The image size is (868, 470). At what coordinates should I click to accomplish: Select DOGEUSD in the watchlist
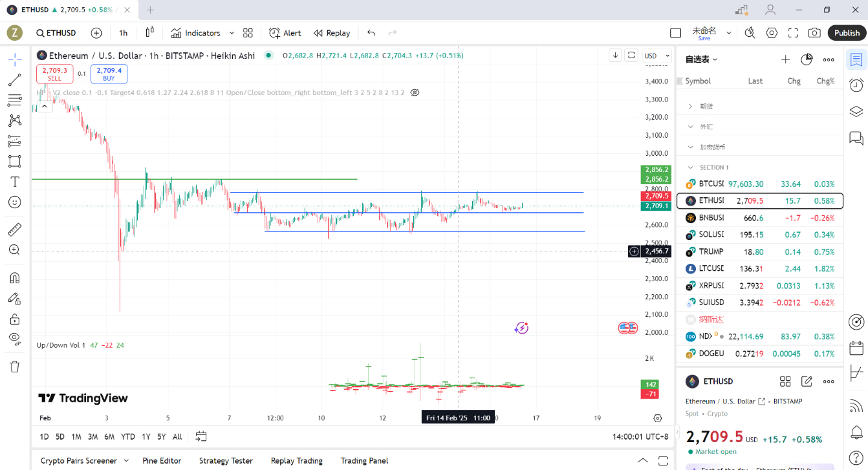pyautogui.click(x=760, y=354)
